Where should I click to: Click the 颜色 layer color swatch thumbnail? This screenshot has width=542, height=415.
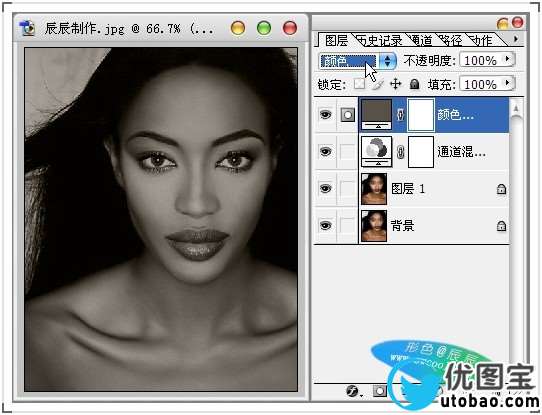coord(376,114)
